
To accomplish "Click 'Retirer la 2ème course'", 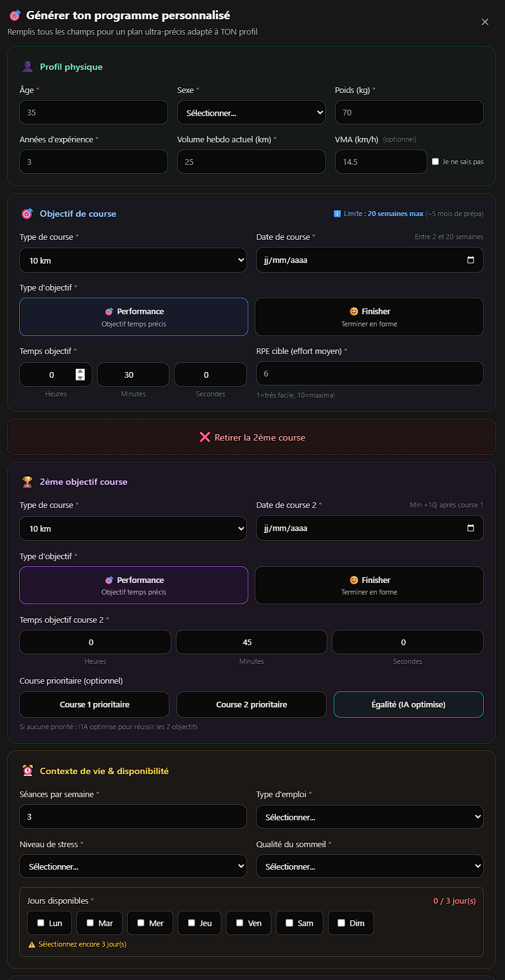I will coord(251,437).
